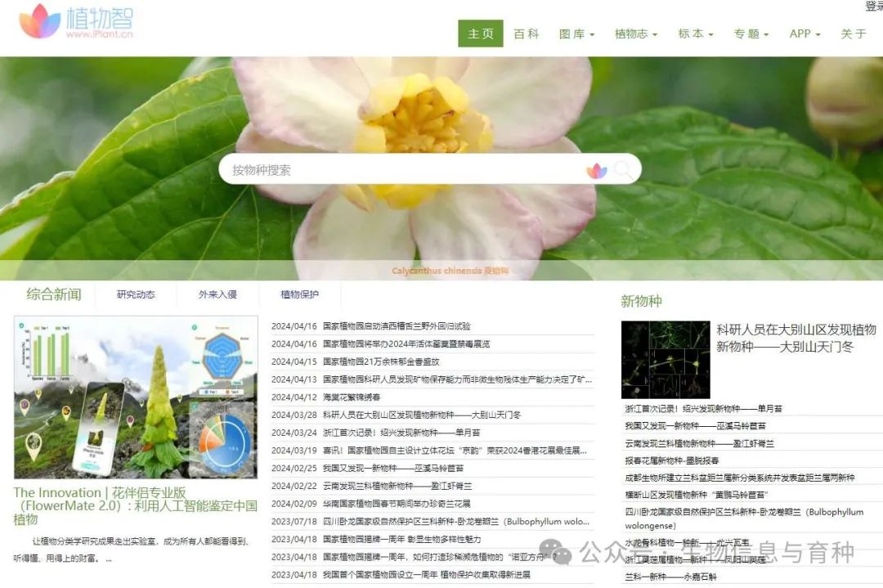Click the 登录 link at top right

872,7
